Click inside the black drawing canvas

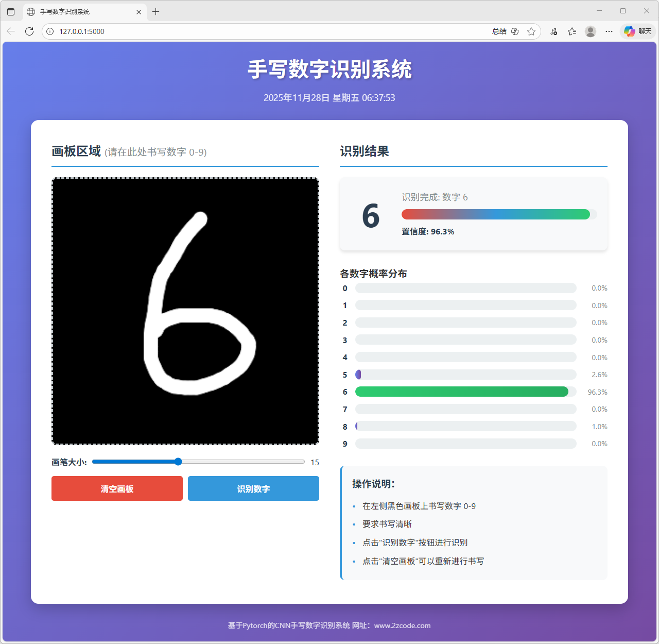coord(185,311)
